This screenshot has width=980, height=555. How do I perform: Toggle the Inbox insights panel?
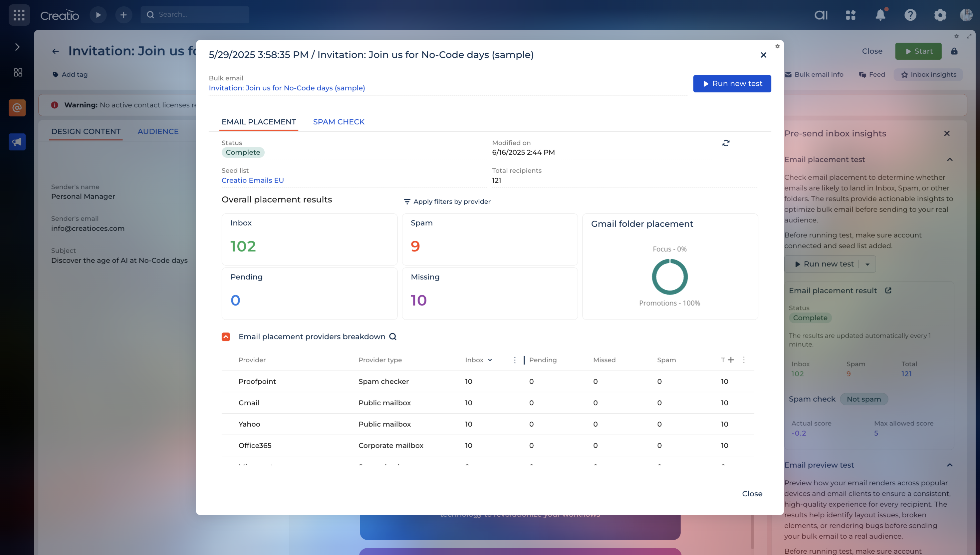tap(928, 74)
